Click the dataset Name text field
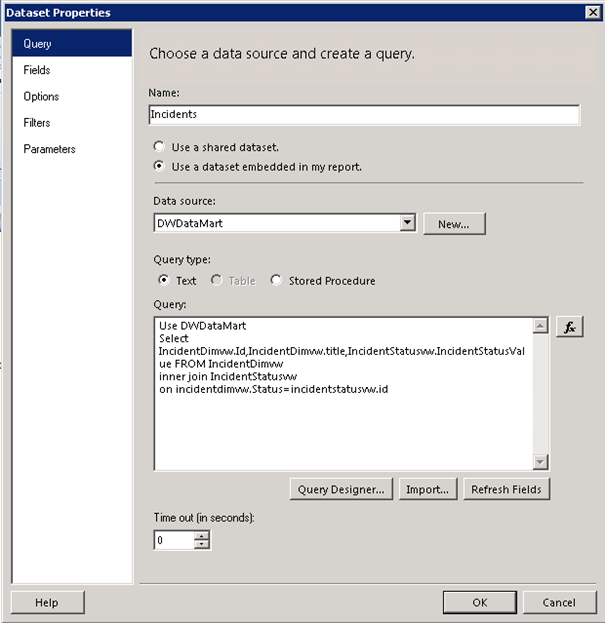 pos(364,115)
